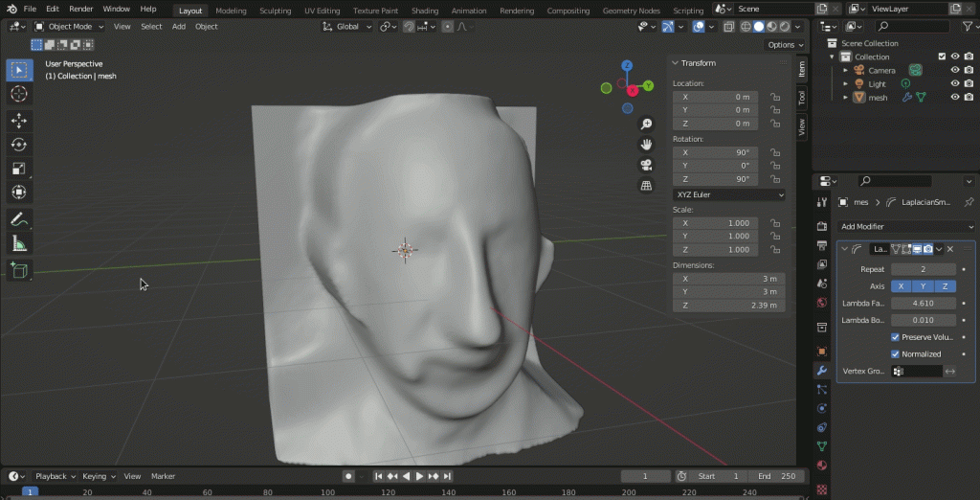Open the World properties tab
This screenshot has width=980, height=500.
(x=822, y=303)
